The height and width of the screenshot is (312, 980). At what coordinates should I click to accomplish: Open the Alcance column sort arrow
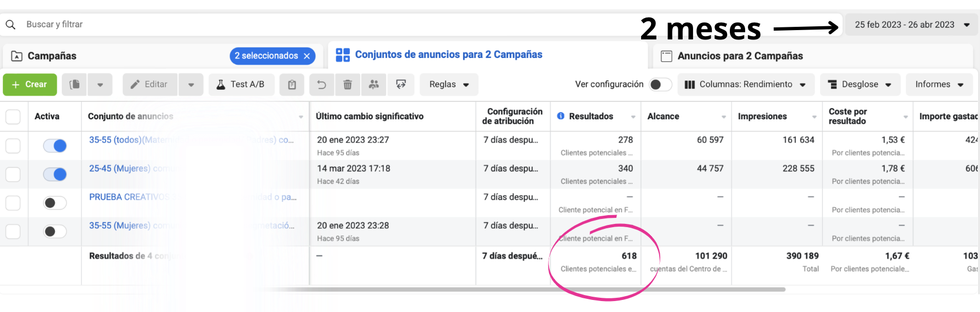coord(723,117)
